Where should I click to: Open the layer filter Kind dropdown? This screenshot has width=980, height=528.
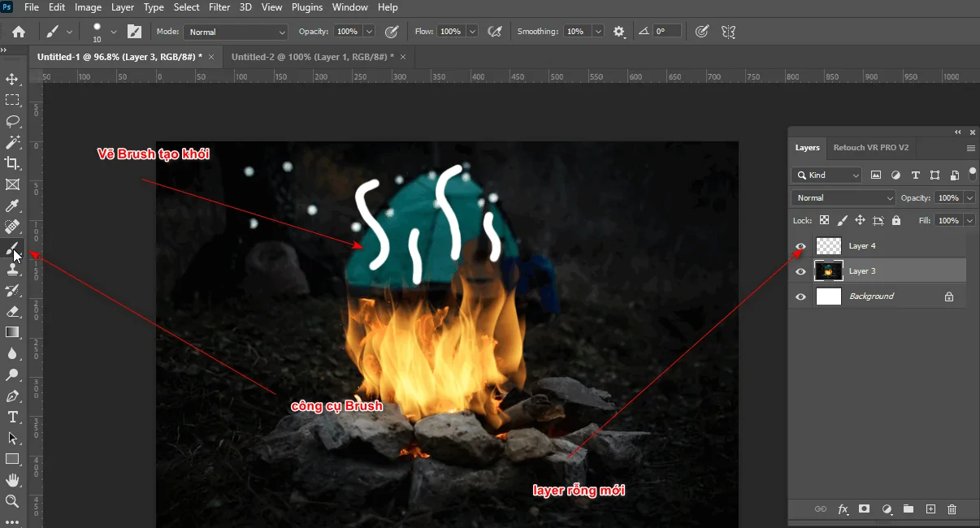coord(826,175)
